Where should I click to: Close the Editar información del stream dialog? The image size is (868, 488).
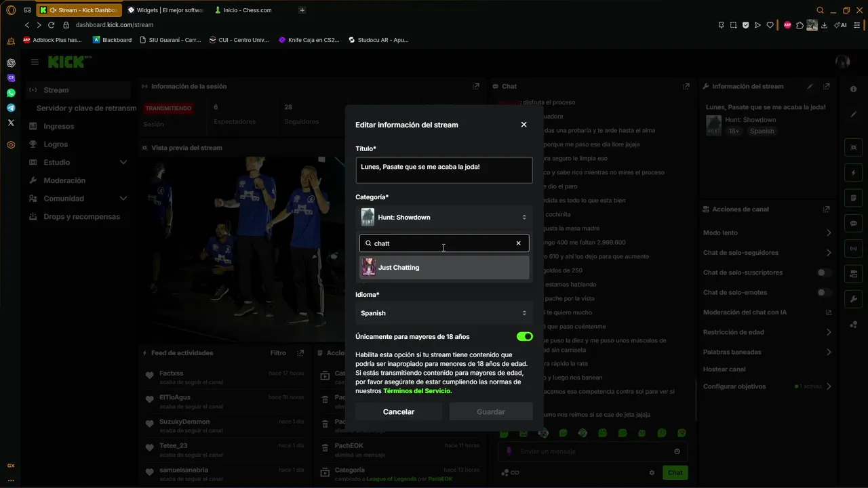[x=524, y=125]
